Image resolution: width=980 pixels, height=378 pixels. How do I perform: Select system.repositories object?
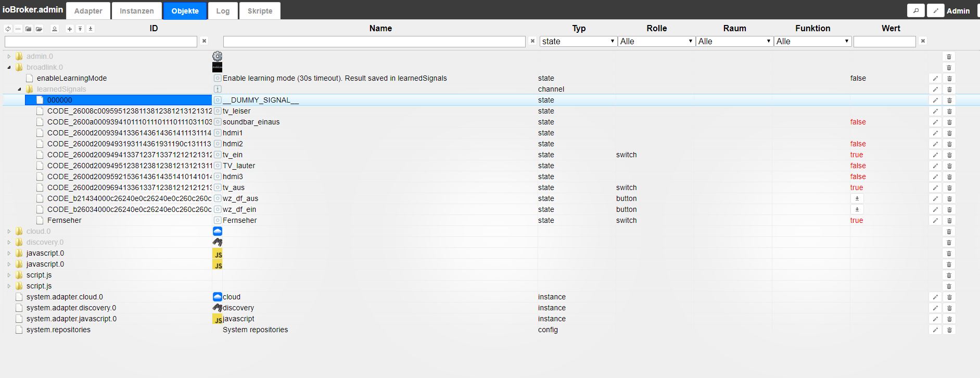tap(58, 330)
